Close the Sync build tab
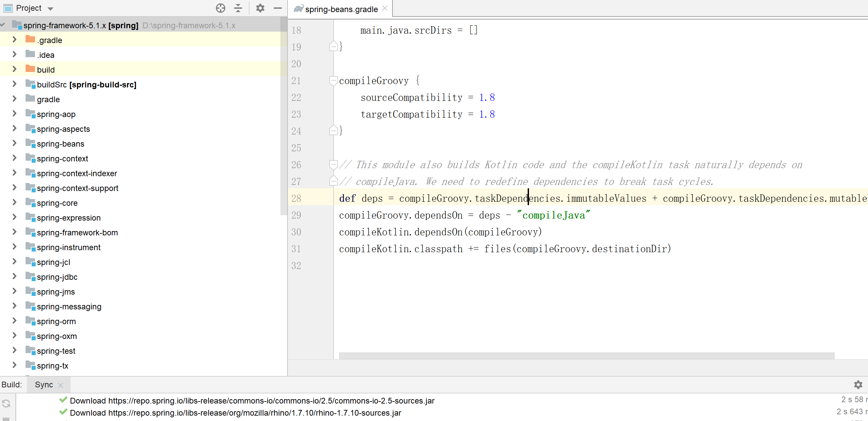 [x=61, y=385]
